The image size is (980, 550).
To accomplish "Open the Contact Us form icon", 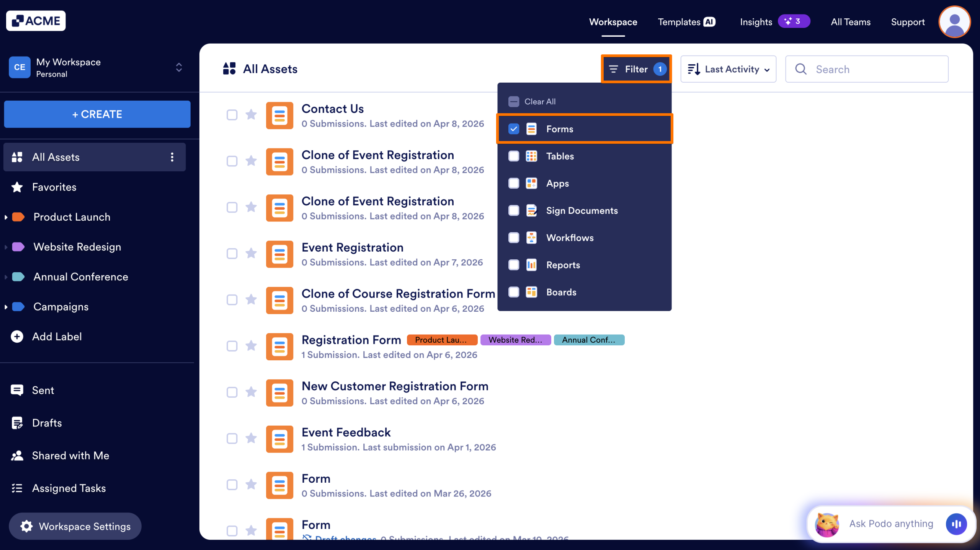I will coord(279,116).
